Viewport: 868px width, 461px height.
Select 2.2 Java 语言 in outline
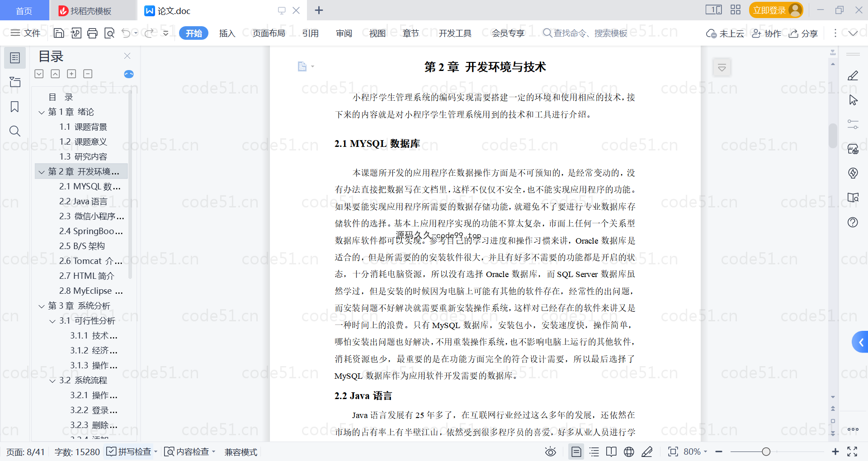[83, 202]
